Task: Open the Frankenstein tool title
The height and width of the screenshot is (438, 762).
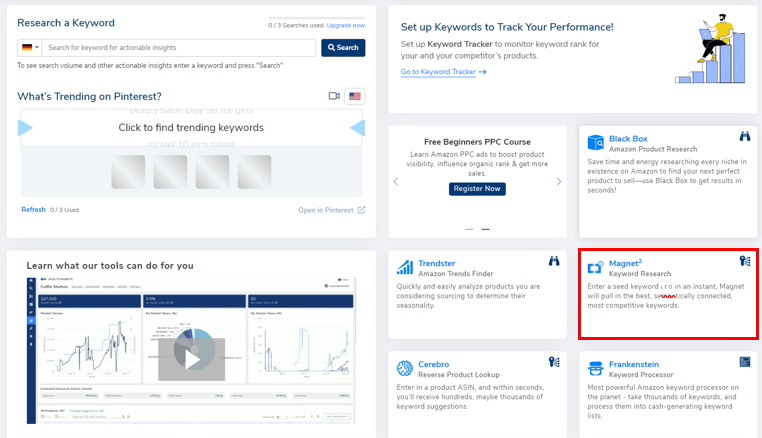Action: (x=634, y=364)
